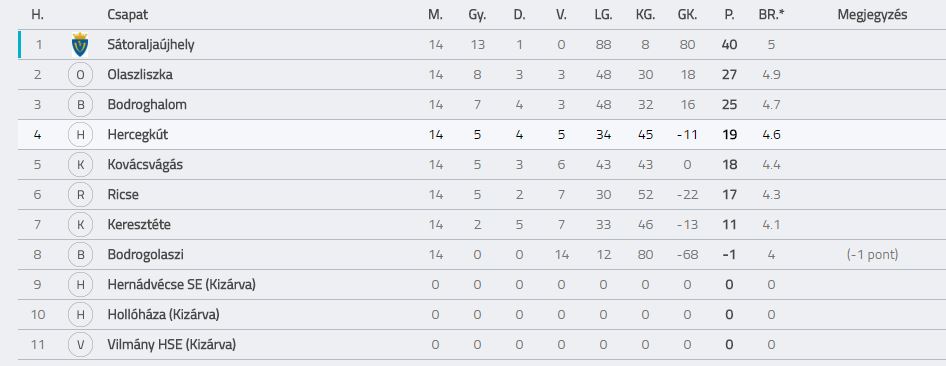This screenshot has height=366, width=946.
Task: Click the BR.* column header
Action: 772,15
